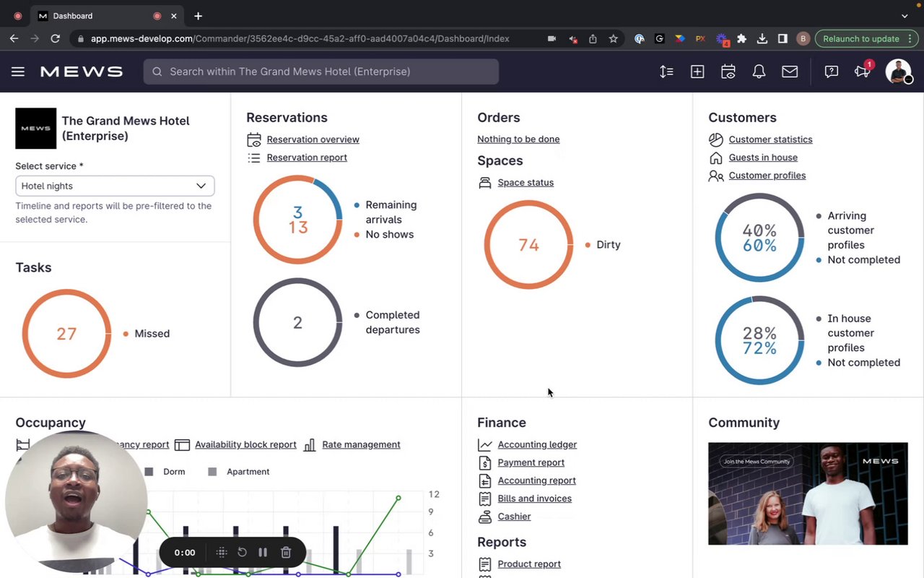The height and width of the screenshot is (578, 924).
Task: Click the Dirty spaces donut chart
Action: click(528, 245)
